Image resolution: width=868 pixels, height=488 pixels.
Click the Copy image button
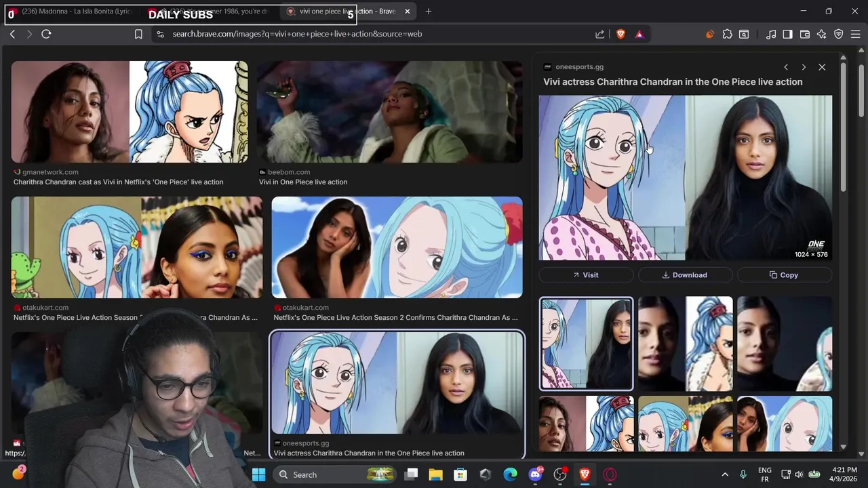coord(784,275)
